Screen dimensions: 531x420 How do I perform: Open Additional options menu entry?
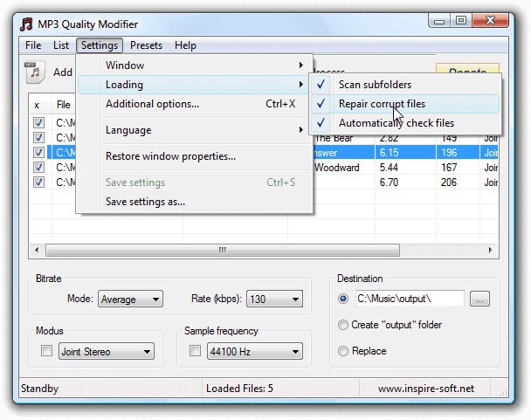pos(152,104)
